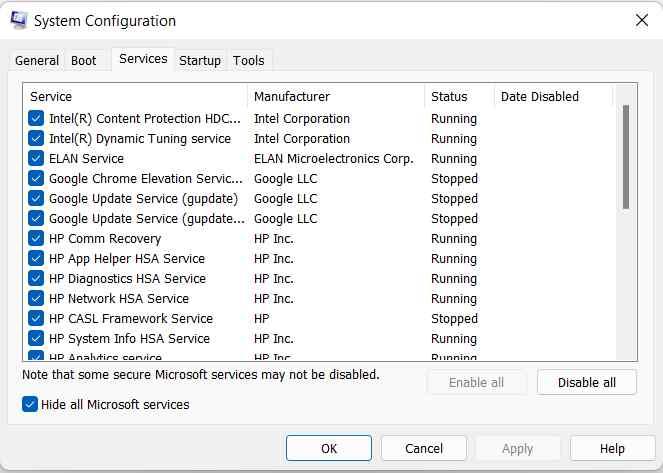
Task: Uncheck HP CASL Framework Service checkbox
Action: [x=36, y=318]
